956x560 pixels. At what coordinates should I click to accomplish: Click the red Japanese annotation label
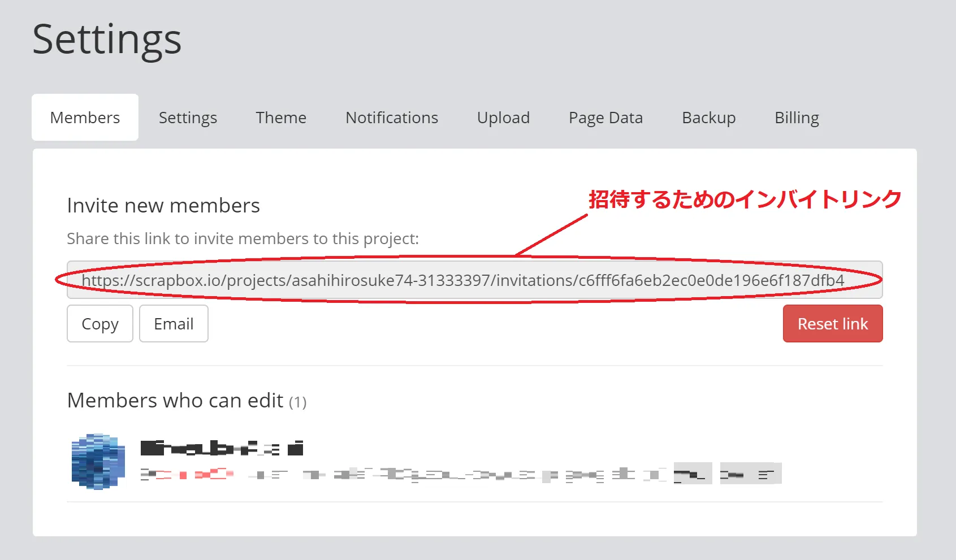(x=745, y=199)
